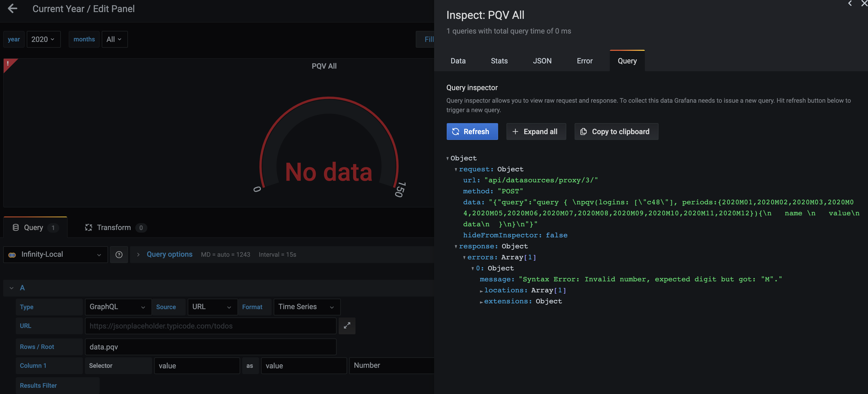Image resolution: width=868 pixels, height=394 pixels.
Task: Switch to the JSON tab in the inspector
Action: tap(542, 61)
